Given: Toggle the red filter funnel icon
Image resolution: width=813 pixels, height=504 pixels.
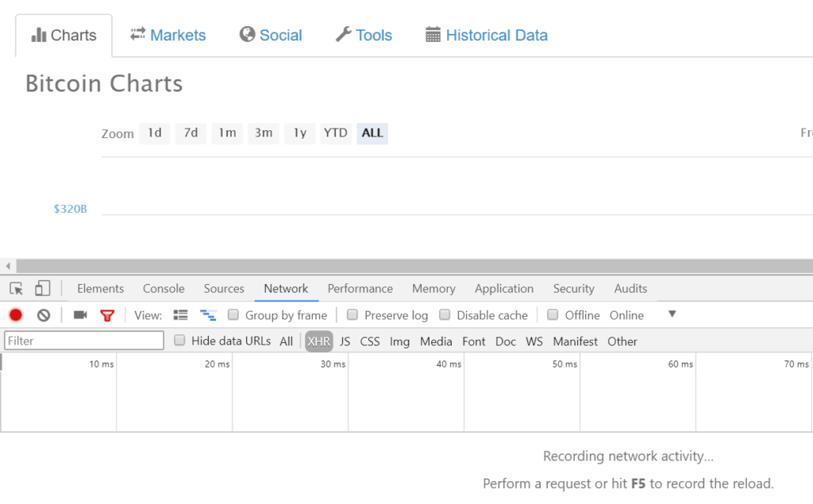Looking at the screenshot, I should point(107,315).
